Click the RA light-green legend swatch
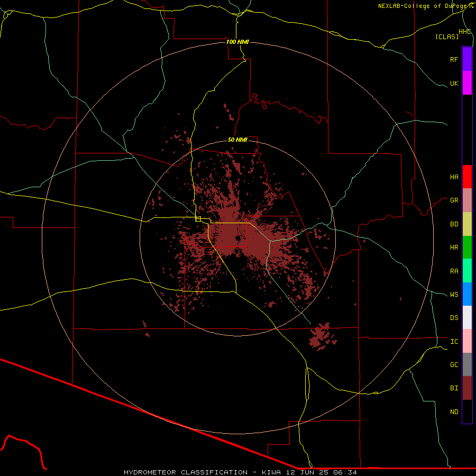 pyautogui.click(x=467, y=271)
